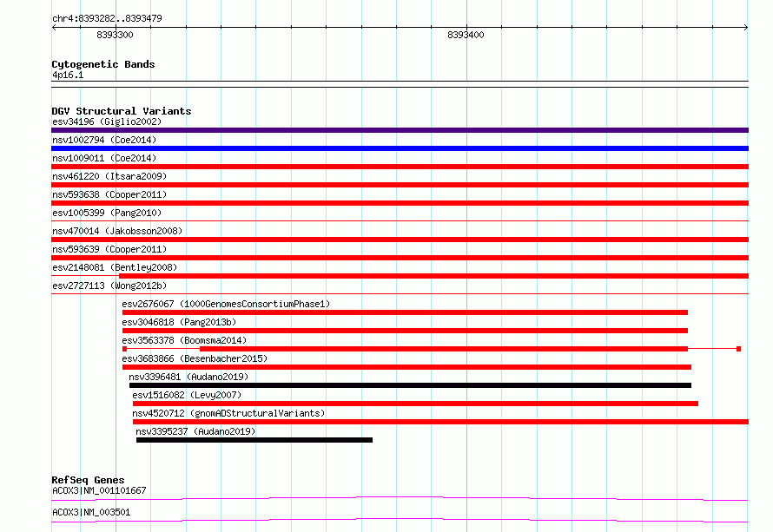Click the 8393300 ruler position
773x532 pixels.
tap(115, 35)
